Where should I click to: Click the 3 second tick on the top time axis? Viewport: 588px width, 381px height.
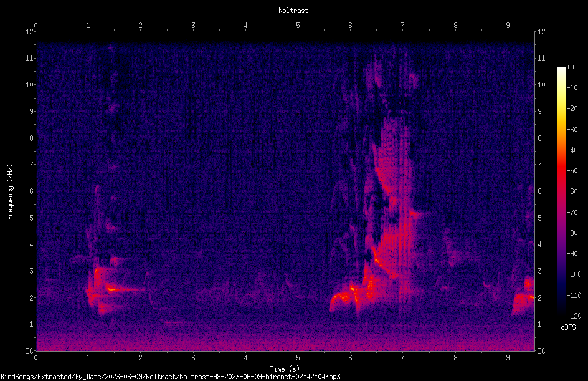[193, 26]
